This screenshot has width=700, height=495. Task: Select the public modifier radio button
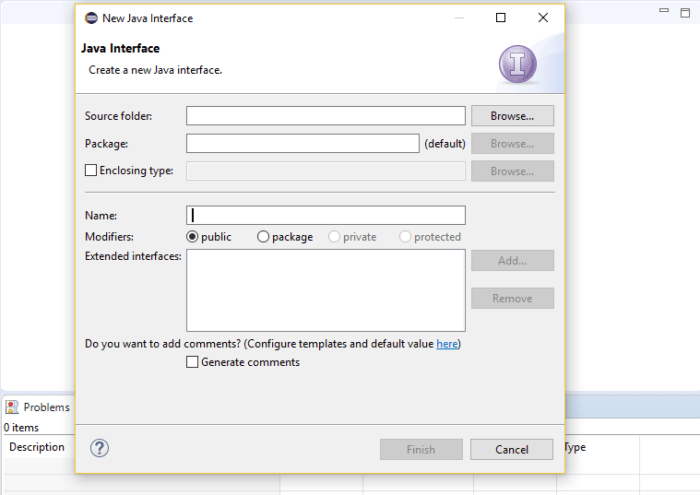(x=192, y=237)
